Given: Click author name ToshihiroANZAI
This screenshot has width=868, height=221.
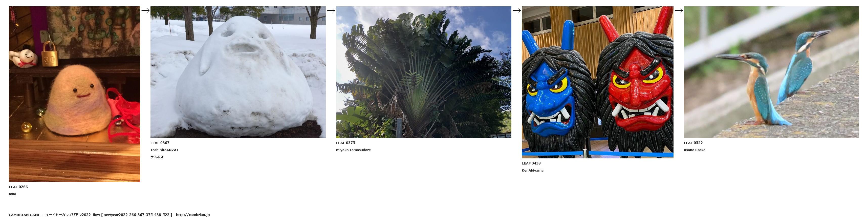Looking at the screenshot, I should [164, 150].
